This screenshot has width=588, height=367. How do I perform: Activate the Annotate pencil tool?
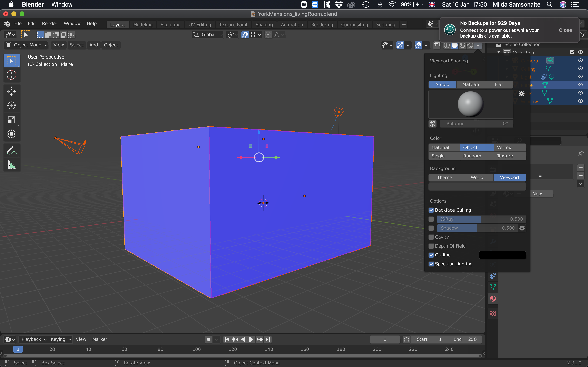pyautogui.click(x=11, y=150)
